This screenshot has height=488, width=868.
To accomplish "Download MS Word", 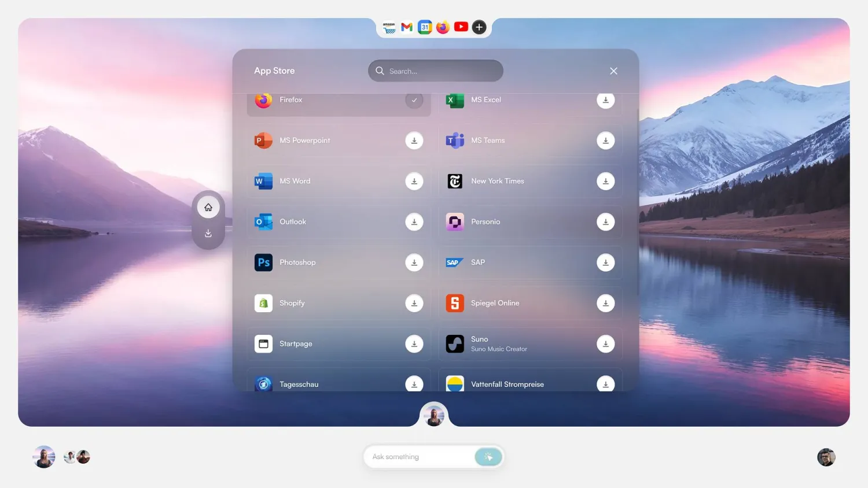I will pos(414,181).
